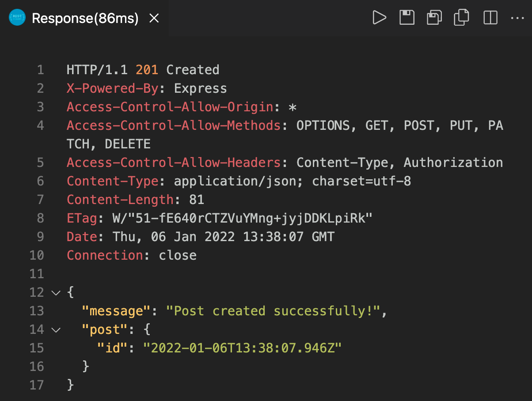
Task: Collapse the "post" object at line 14
Action: (56, 329)
